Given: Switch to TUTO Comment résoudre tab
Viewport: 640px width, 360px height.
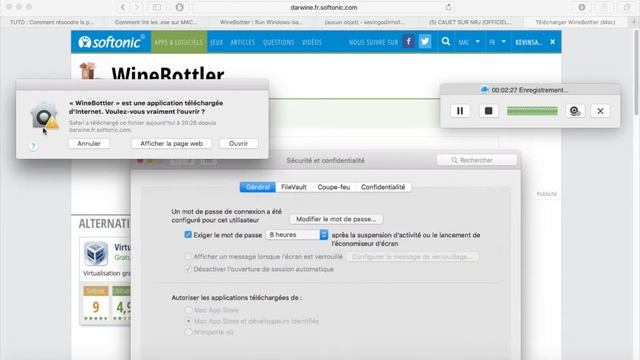Looking at the screenshot, I should [52, 22].
